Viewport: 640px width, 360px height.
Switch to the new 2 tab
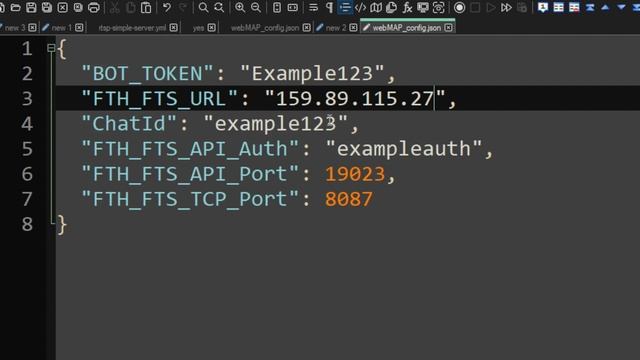pos(336,28)
